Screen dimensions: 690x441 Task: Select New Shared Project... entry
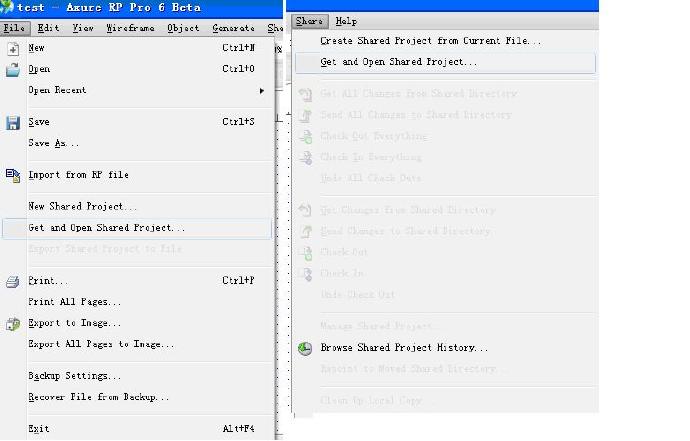pos(83,207)
